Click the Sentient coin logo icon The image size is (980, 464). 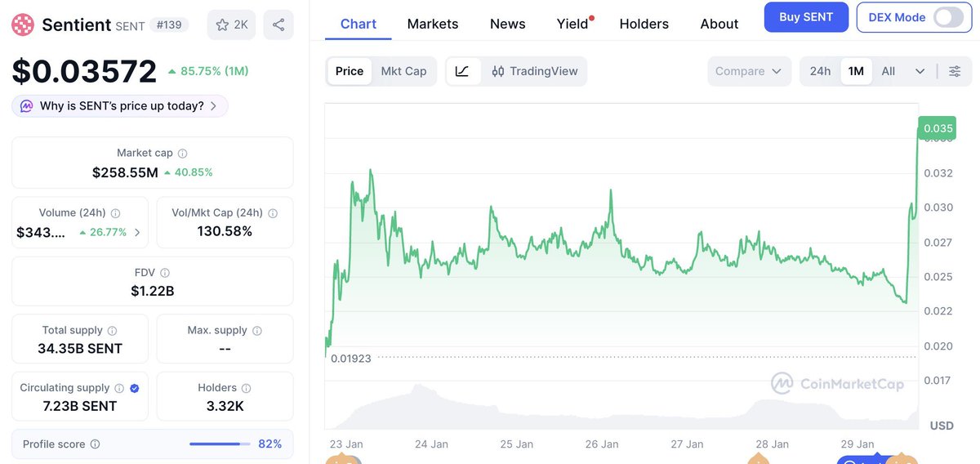[x=24, y=25]
